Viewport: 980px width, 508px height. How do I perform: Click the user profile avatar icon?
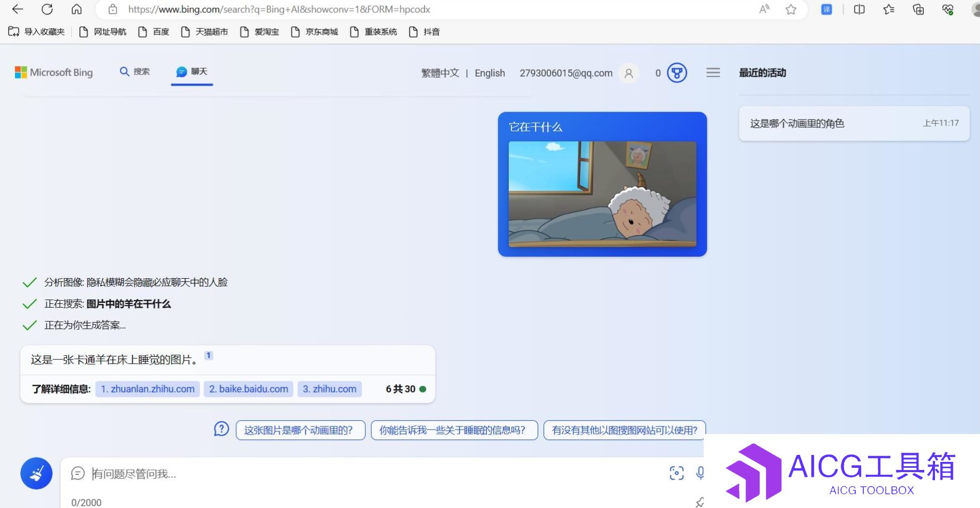click(629, 73)
